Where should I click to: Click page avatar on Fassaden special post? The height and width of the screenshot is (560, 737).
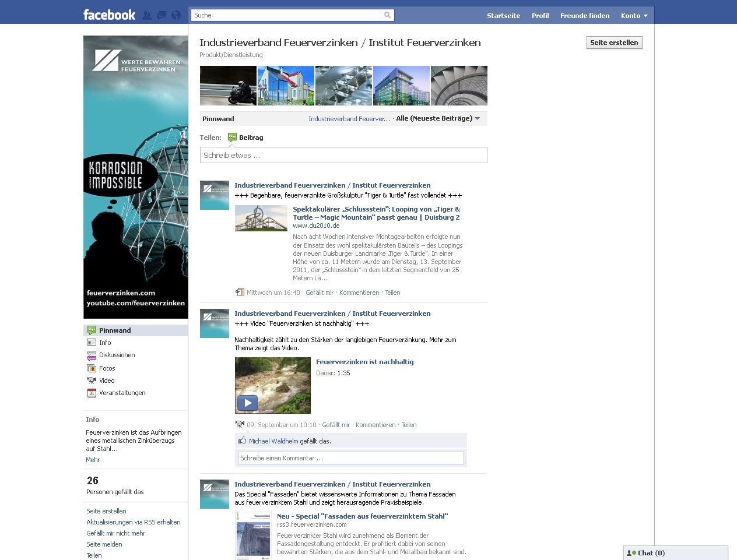tap(215, 494)
